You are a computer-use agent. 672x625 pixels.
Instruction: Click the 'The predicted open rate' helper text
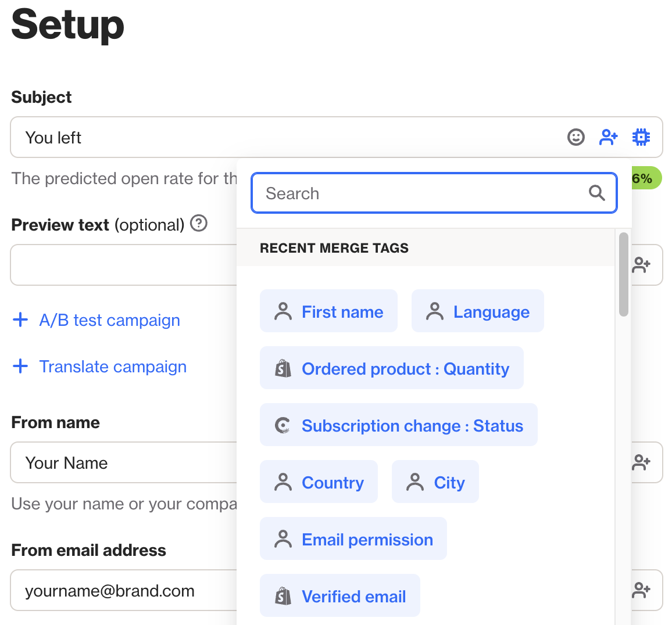(124, 179)
